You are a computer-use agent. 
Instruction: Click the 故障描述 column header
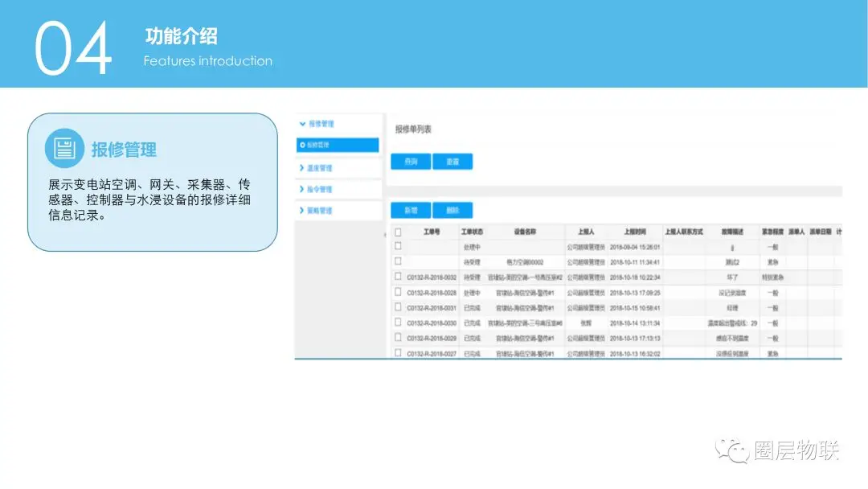tap(732, 232)
